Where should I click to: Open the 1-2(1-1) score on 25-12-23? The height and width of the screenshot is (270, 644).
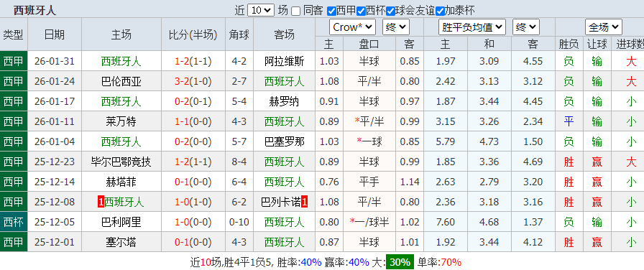(193, 162)
